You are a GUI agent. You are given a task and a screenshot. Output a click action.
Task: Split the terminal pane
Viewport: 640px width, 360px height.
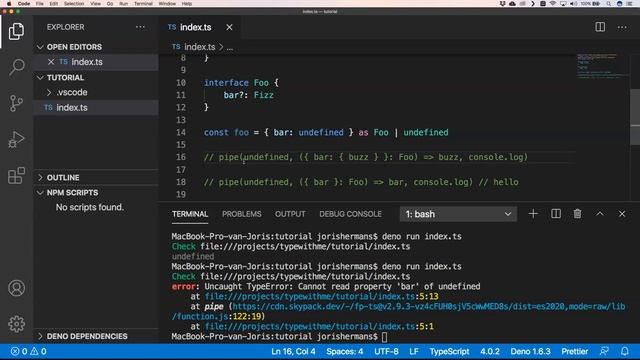coord(556,214)
